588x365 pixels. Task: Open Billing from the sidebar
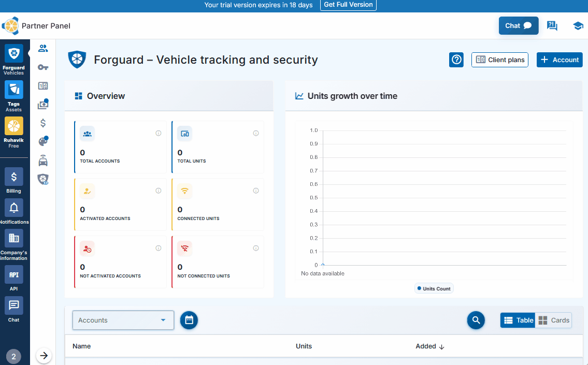[14, 180]
